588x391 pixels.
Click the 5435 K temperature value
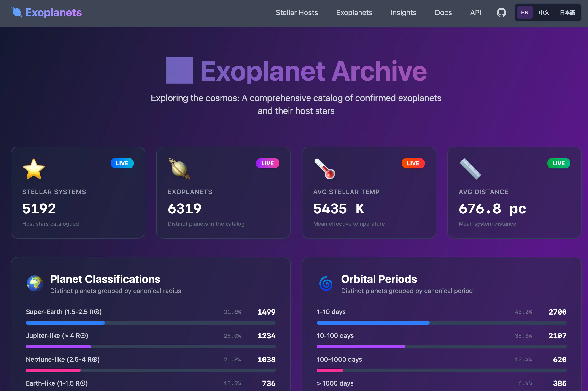click(339, 209)
